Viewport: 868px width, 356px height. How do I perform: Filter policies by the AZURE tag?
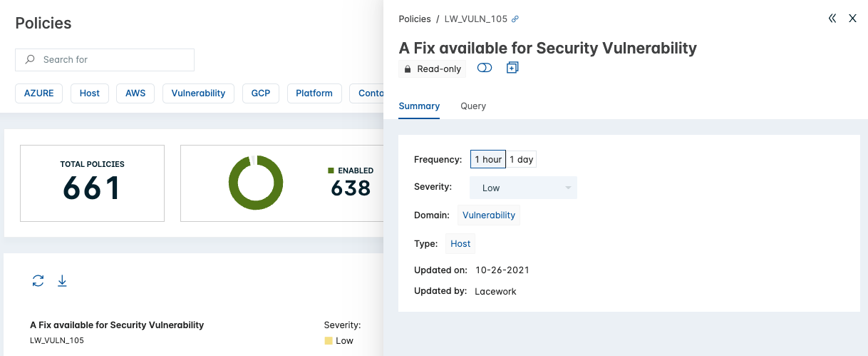click(x=39, y=93)
